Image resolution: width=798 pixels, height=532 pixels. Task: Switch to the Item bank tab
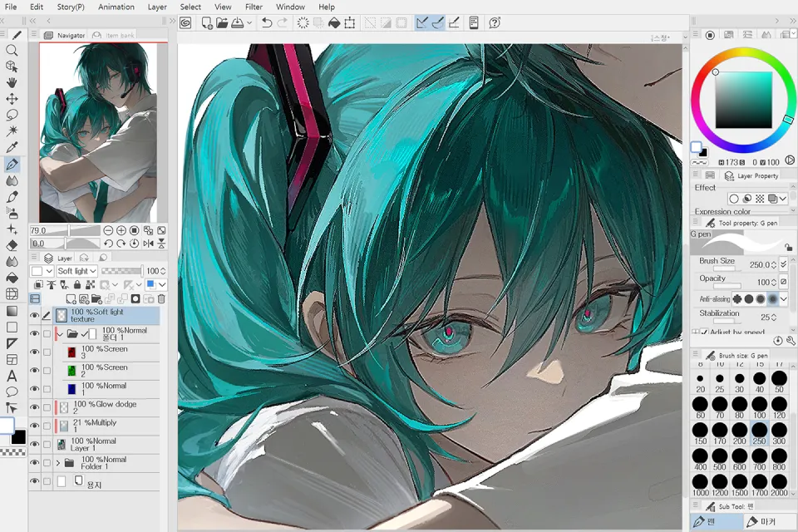tap(114, 35)
